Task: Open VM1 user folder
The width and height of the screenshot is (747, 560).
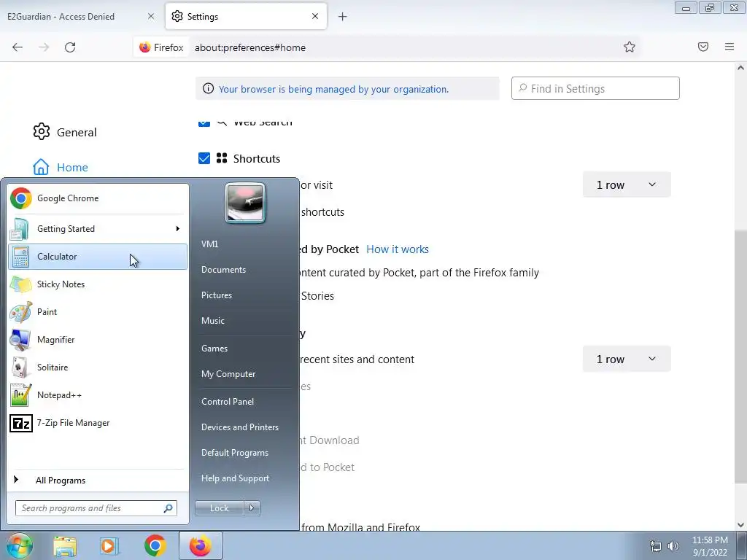Action: (209, 244)
